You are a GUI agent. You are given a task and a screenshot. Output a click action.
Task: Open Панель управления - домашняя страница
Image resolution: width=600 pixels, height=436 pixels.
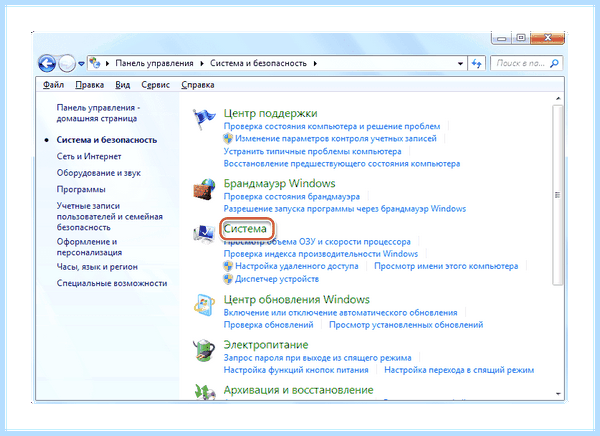tap(98, 113)
